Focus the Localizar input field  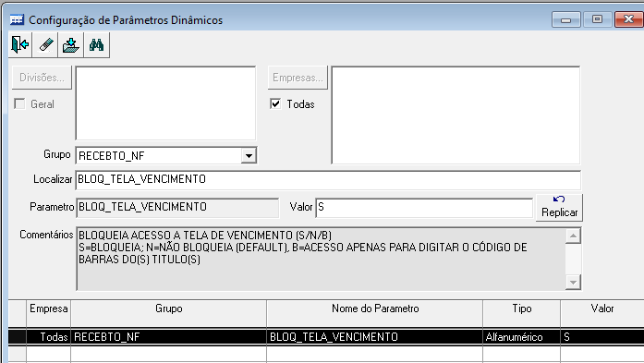328,180
